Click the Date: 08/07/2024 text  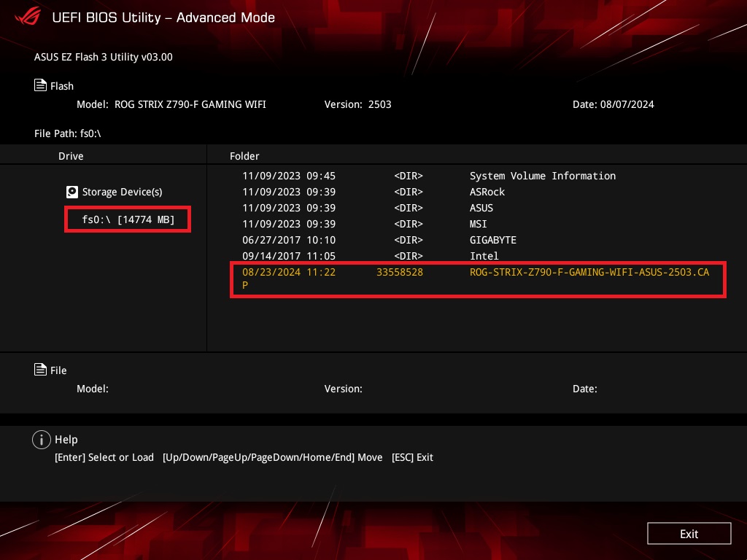[x=613, y=104]
